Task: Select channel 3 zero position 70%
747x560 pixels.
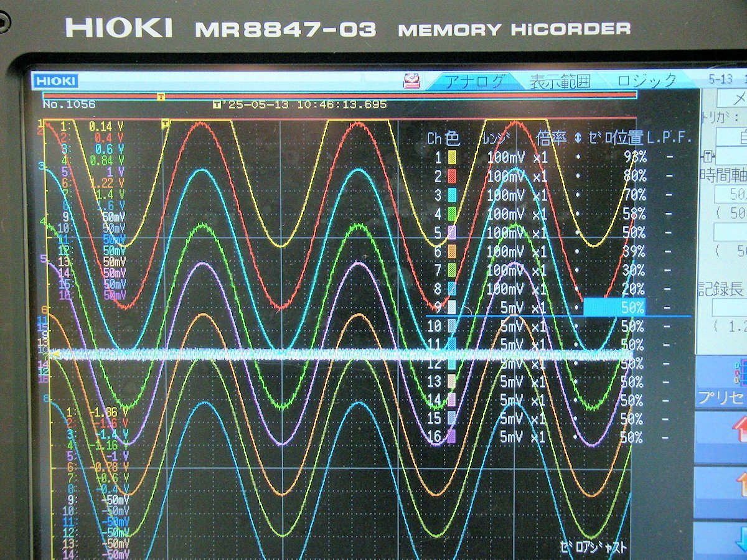Action: point(634,195)
